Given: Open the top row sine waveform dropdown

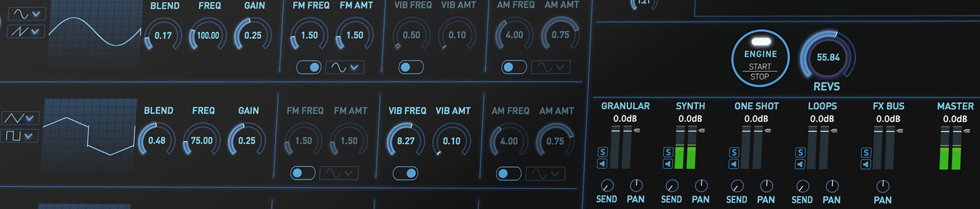Looking at the screenshot, I should point(27,14).
